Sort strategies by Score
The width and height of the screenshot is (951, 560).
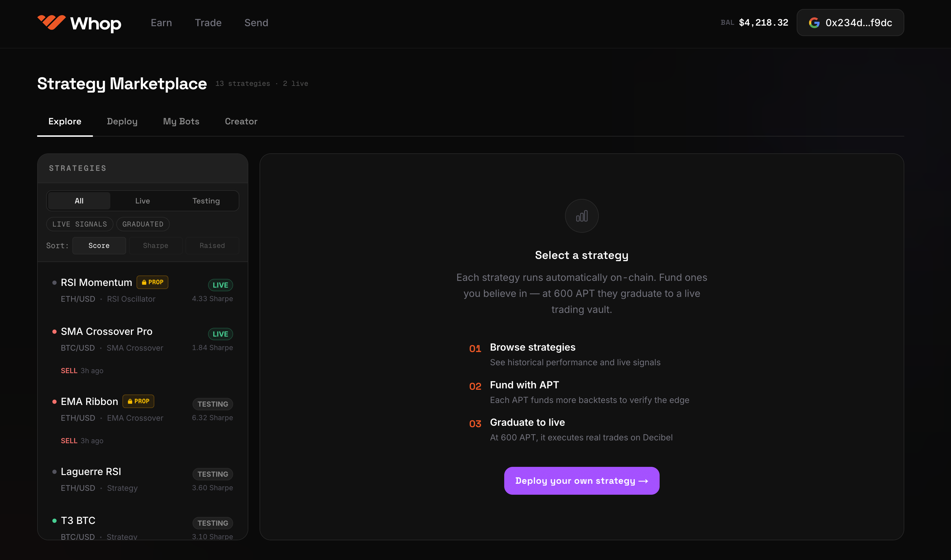(99, 246)
